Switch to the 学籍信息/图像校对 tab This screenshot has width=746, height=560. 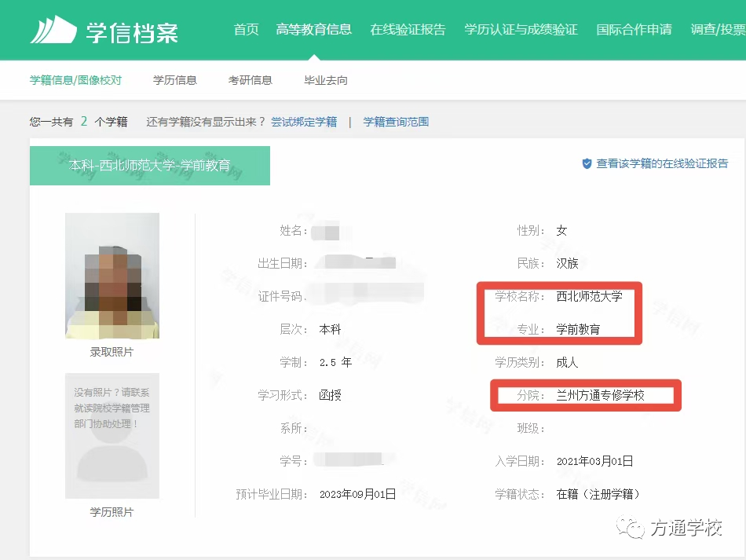click(75, 80)
